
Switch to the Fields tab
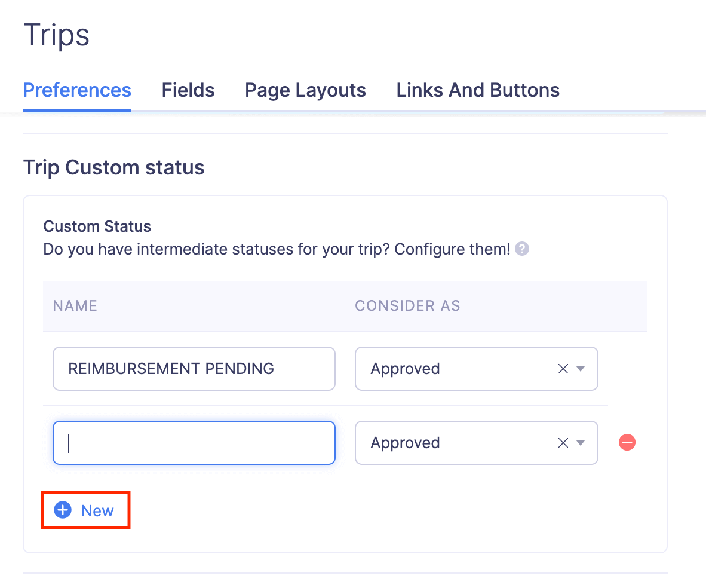188,90
